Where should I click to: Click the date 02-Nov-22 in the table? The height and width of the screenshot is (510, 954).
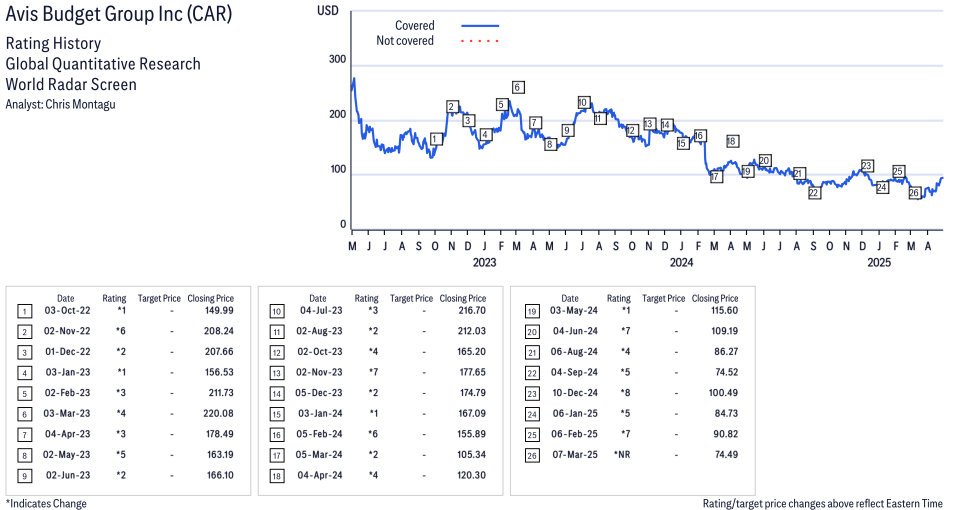click(x=67, y=331)
